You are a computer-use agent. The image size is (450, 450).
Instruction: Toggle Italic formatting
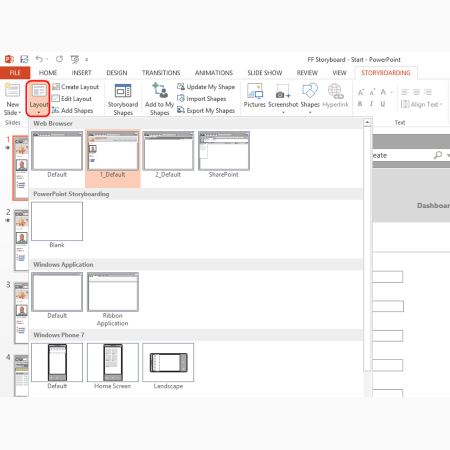tap(371, 104)
